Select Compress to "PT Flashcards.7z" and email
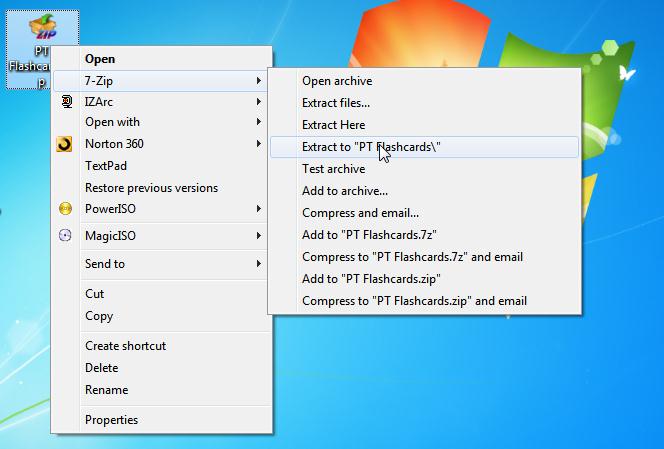Screen dimensions: 664x449 click(424, 257)
